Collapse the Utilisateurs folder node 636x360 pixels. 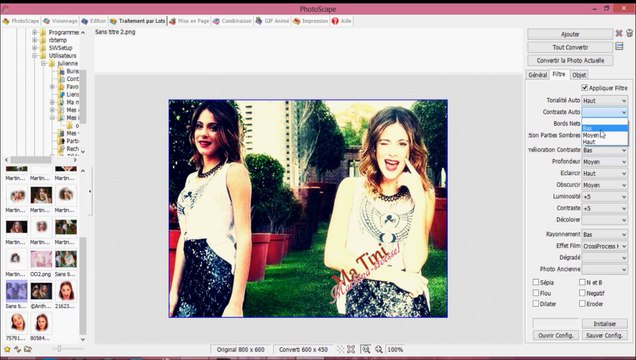[34, 56]
